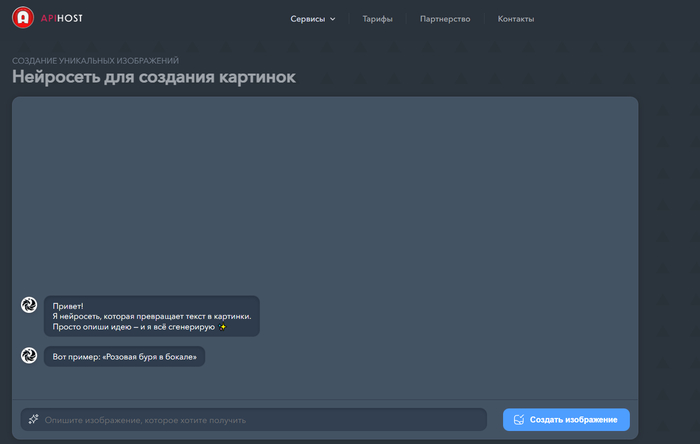This screenshot has width=700, height=444.
Task: Click the empty chat area above the messages
Action: click(325, 190)
